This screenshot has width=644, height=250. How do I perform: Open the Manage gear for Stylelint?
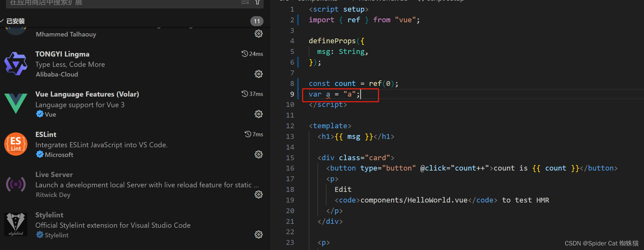(259, 234)
